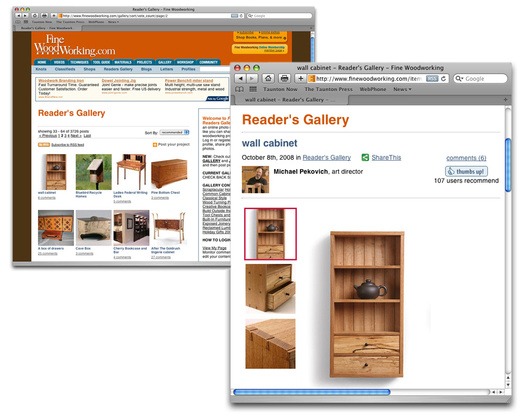Click the vertical scrollbar thumb in front window
Screen dimensions: 531x420
click(x=508, y=165)
